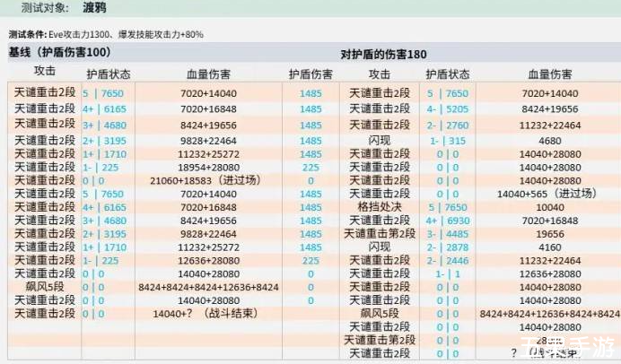Click the shield state cell 1- | 1
Screen dimensions: 621x364
click(448, 274)
